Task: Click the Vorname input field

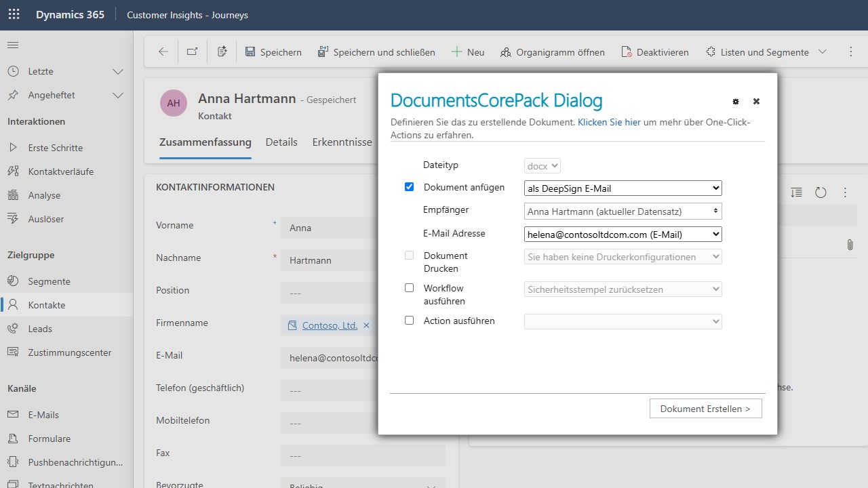Action: click(330, 228)
